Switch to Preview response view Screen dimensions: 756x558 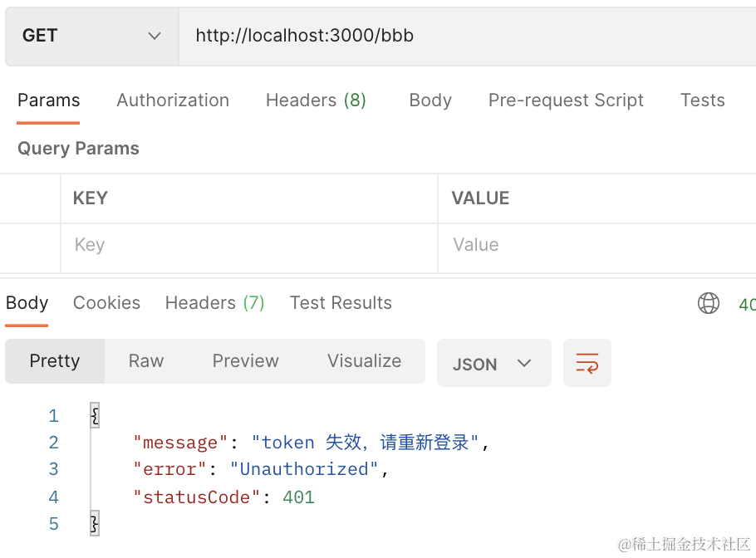point(245,361)
